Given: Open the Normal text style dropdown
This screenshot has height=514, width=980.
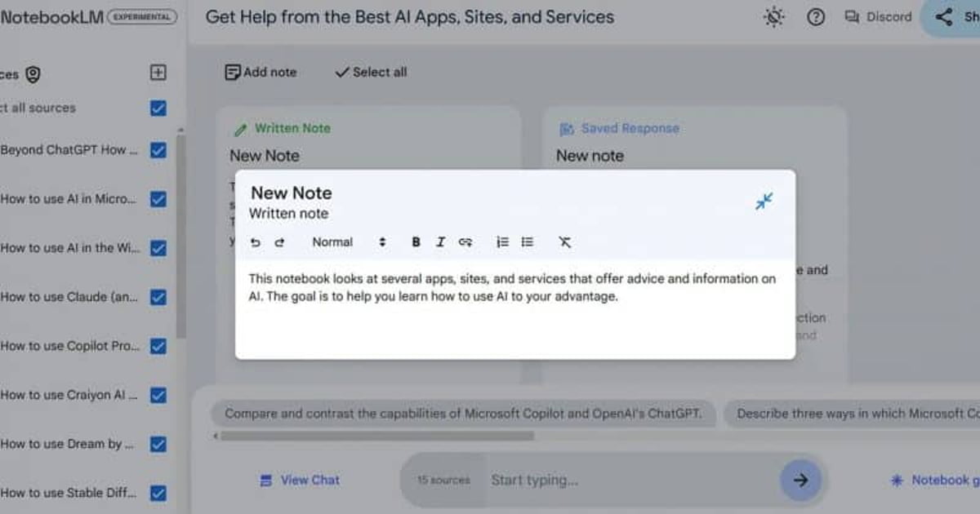Looking at the screenshot, I should click(x=349, y=242).
